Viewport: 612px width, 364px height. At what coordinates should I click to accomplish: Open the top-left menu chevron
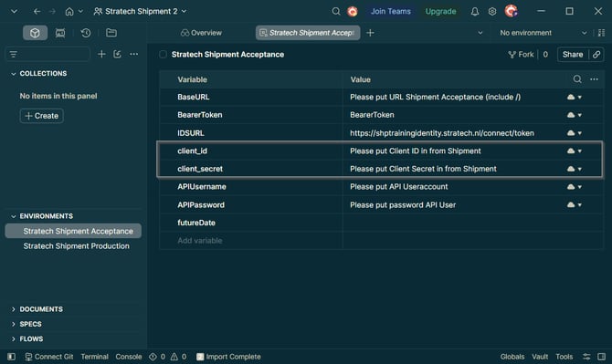pos(14,11)
